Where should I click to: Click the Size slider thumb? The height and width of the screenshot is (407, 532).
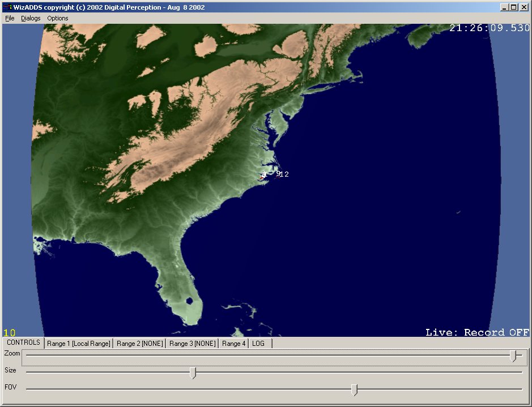(x=193, y=372)
